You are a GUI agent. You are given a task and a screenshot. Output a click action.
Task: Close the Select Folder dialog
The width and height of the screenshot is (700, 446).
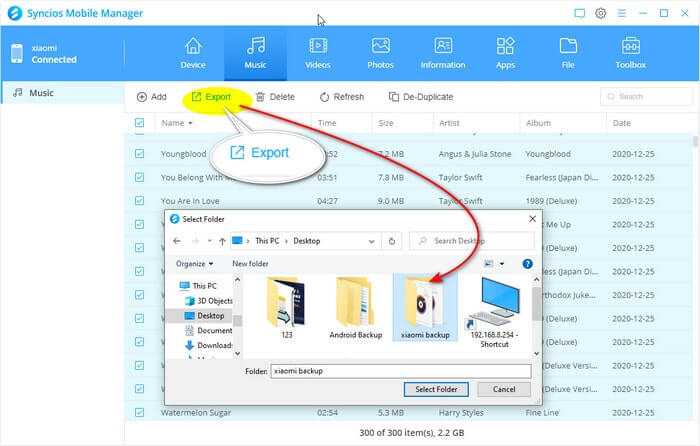533,219
